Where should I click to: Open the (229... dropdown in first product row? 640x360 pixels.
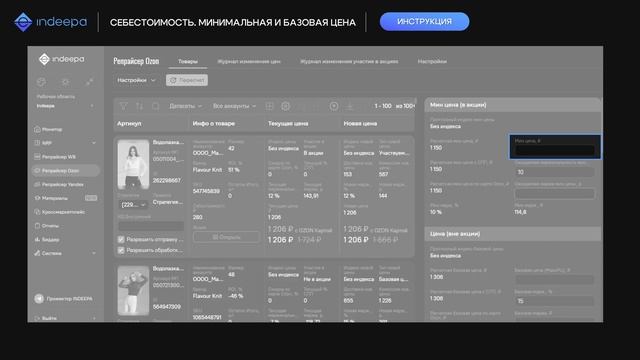pyautogui.click(x=133, y=204)
